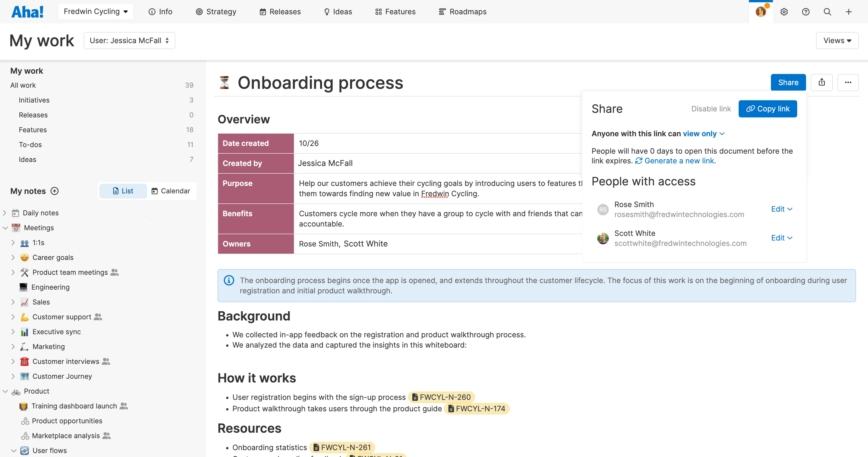Viewport: 868px width, 457px height.
Task: Switch notes to Calendar view
Action: 171,191
